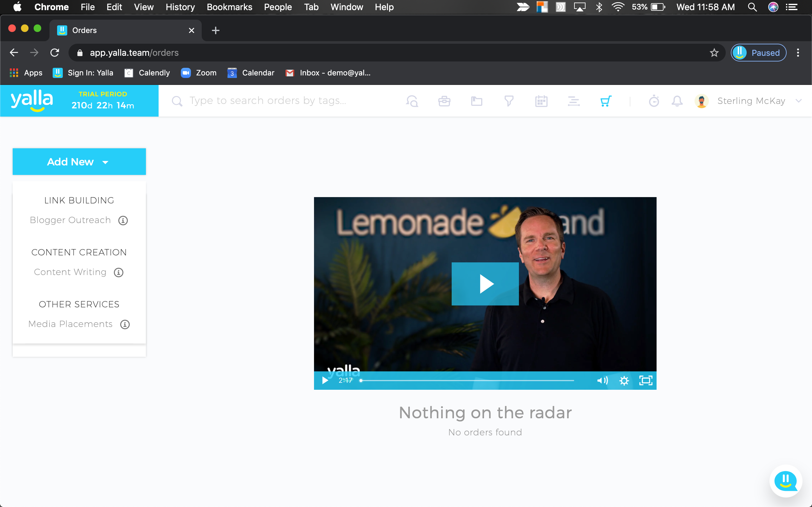
Task: Open the Yalla chat widget bubble
Action: (785, 481)
